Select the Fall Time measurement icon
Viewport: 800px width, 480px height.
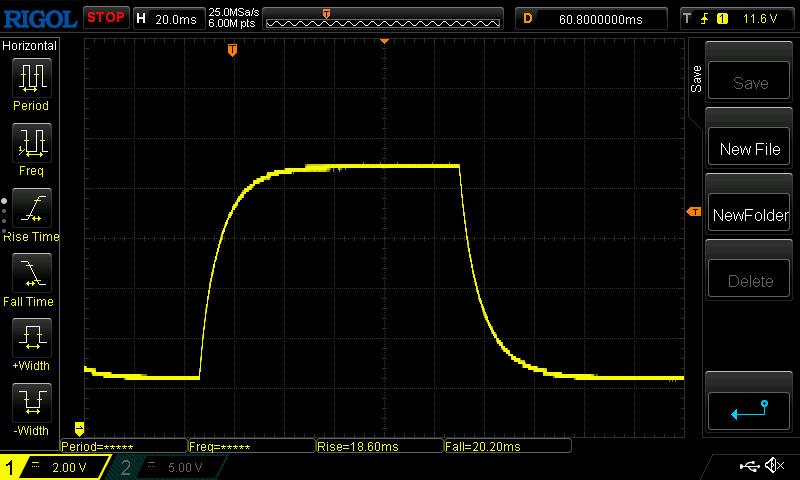tap(32, 272)
